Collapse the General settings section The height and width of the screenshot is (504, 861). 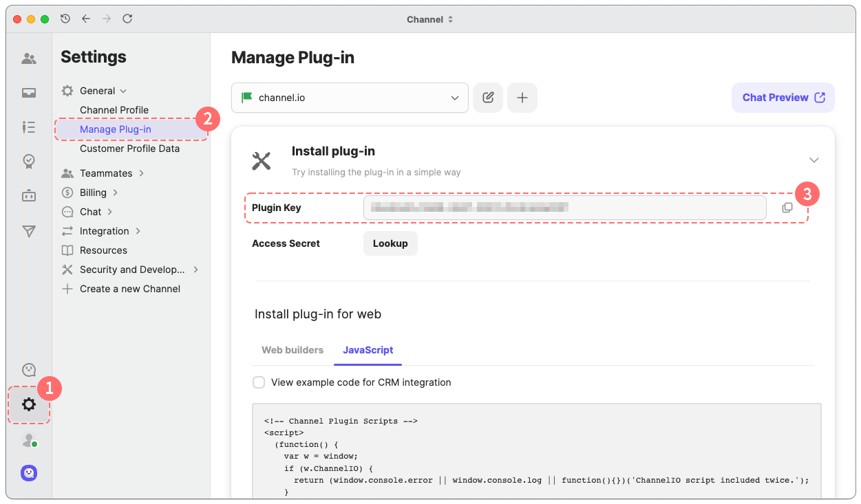click(x=123, y=91)
